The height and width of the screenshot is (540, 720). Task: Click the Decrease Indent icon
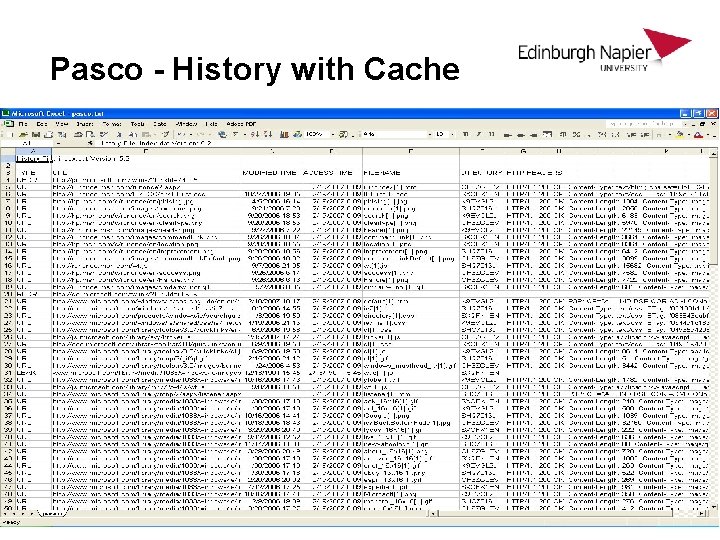coord(631,135)
